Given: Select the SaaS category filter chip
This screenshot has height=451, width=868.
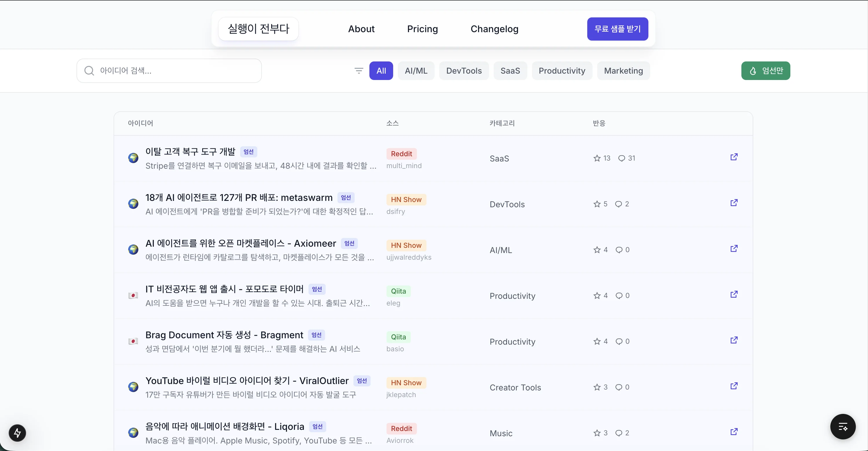Looking at the screenshot, I should [510, 70].
